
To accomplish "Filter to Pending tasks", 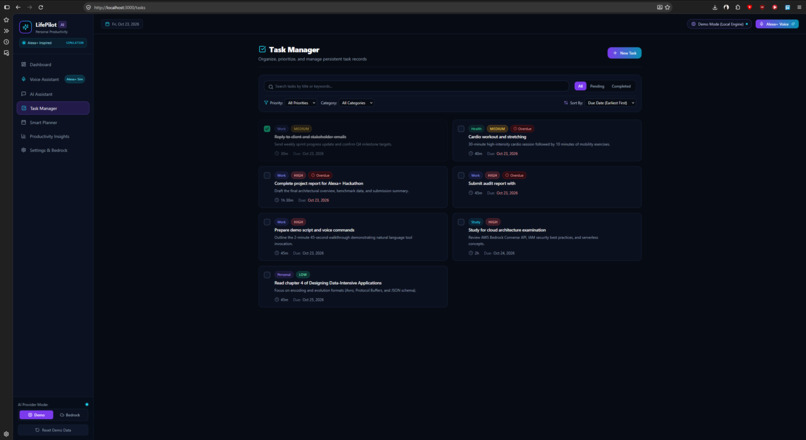I will coord(597,86).
